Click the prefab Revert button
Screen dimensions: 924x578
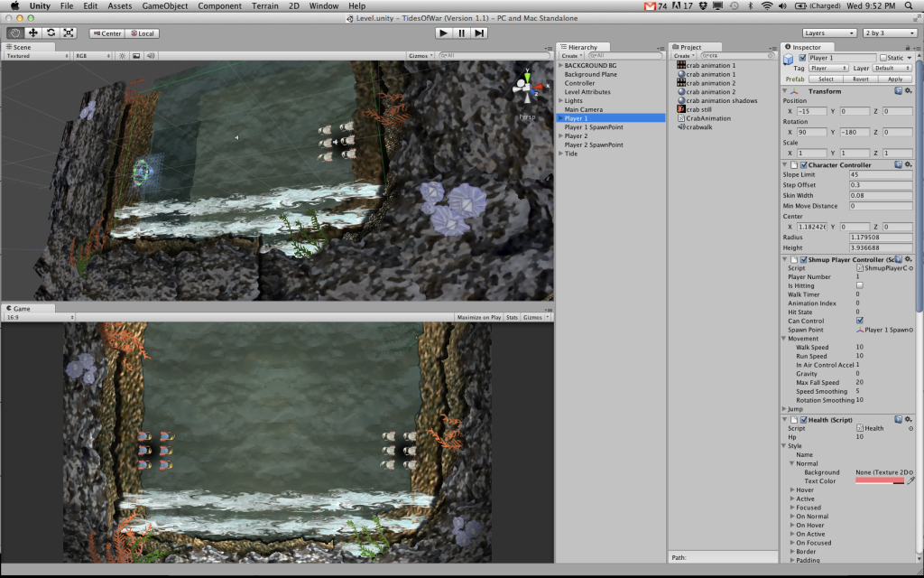pos(860,79)
